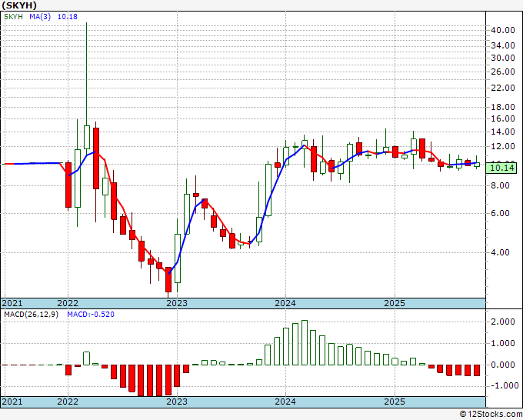523x420 pixels.
Task: Click the 2022 marker on price timeline
Action: pos(68,303)
